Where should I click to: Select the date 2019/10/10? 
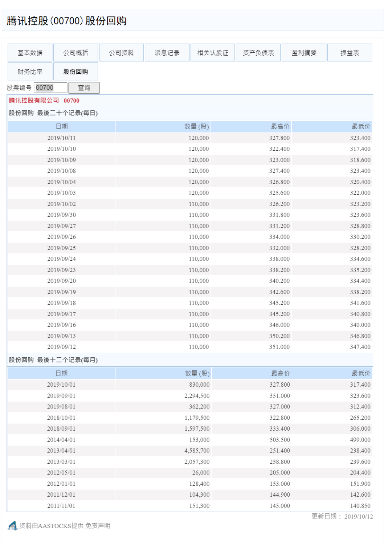coord(62,149)
